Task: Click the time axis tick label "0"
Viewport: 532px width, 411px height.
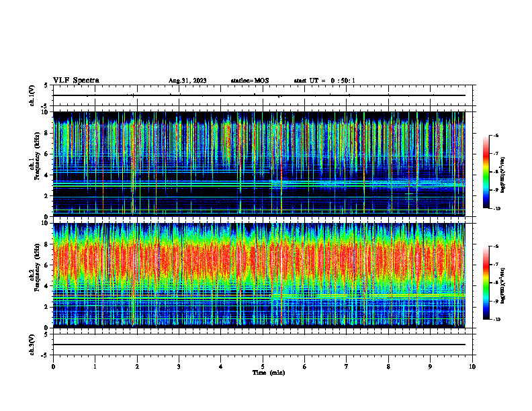Action: pyautogui.click(x=53, y=367)
